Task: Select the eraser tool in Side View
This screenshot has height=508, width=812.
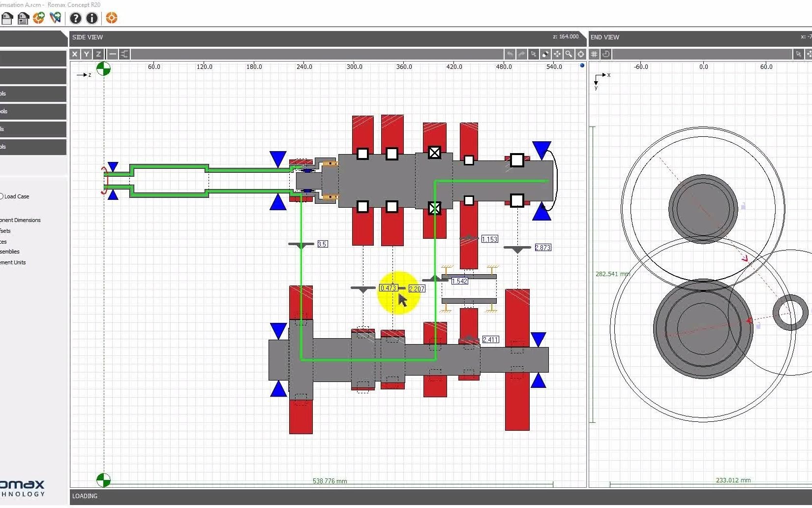Action: (x=545, y=54)
